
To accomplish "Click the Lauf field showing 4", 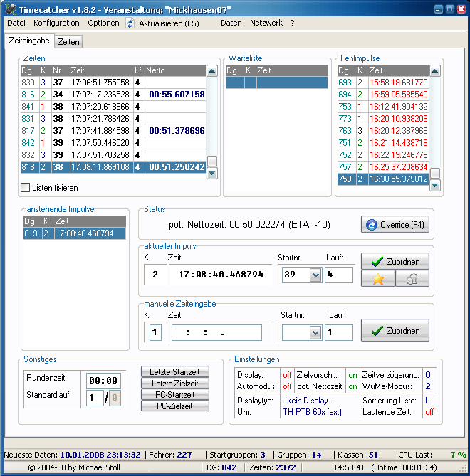I will point(339,275).
